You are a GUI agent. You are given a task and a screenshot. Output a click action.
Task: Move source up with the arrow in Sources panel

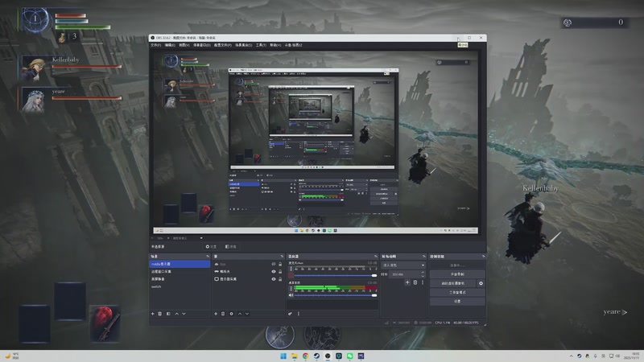[x=240, y=314]
